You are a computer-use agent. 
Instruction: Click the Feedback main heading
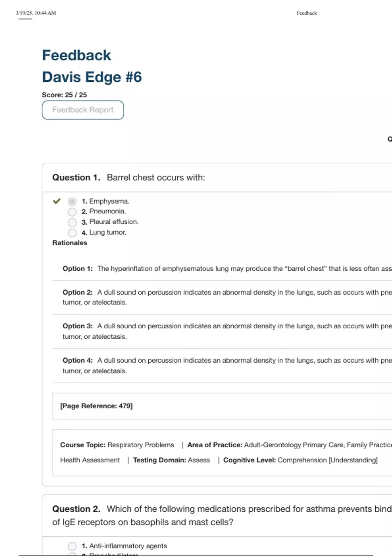76,55
